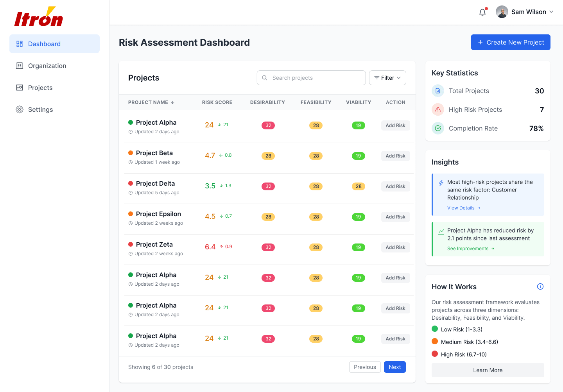Open the notifications bell
The width and height of the screenshot is (563, 392).
coord(482,12)
